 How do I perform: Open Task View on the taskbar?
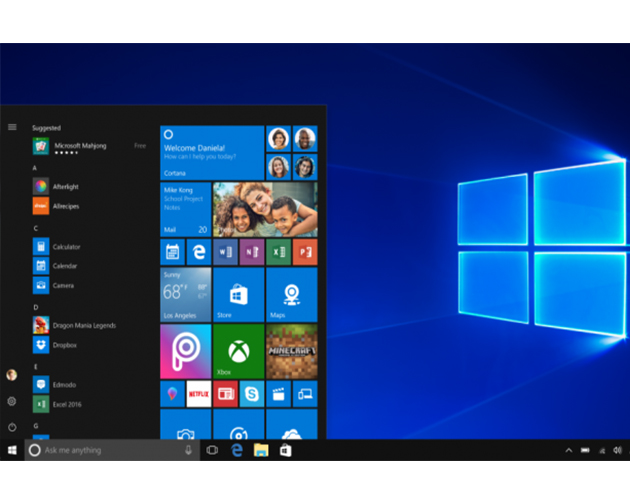pos(212,450)
